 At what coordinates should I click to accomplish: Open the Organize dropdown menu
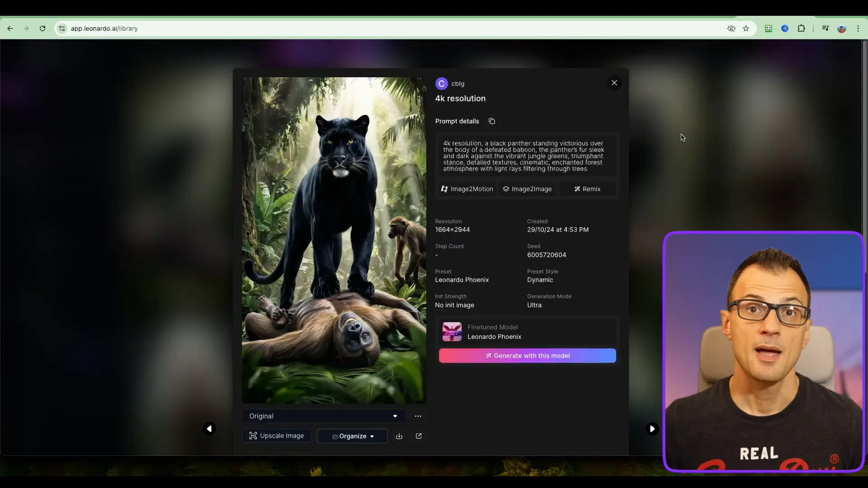352,436
